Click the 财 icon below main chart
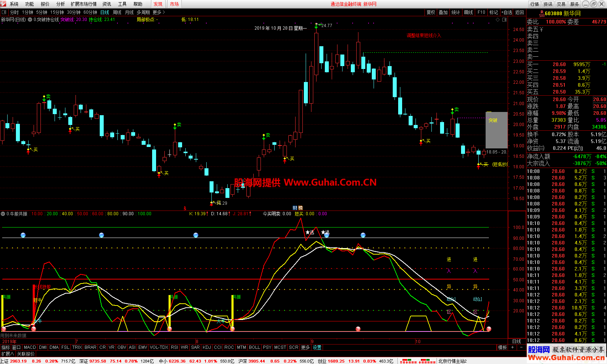 coord(295,208)
